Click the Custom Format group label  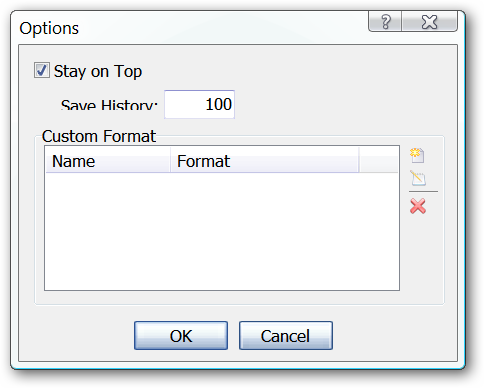tap(99, 136)
